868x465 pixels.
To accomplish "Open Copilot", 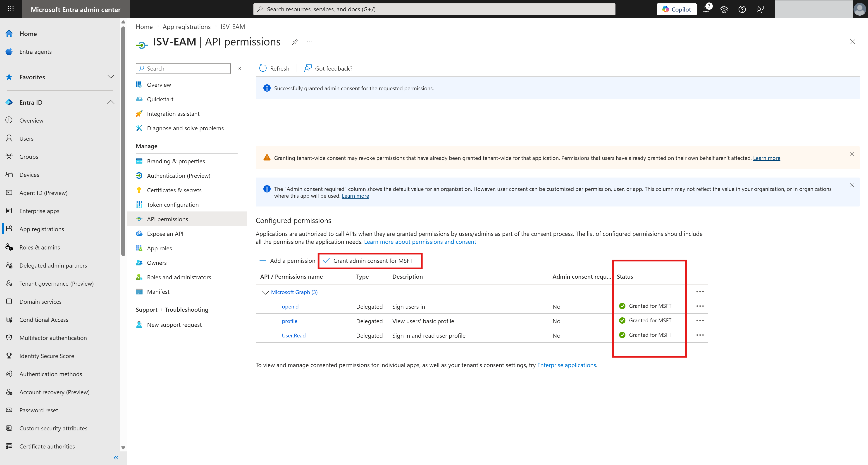I will click(x=677, y=9).
